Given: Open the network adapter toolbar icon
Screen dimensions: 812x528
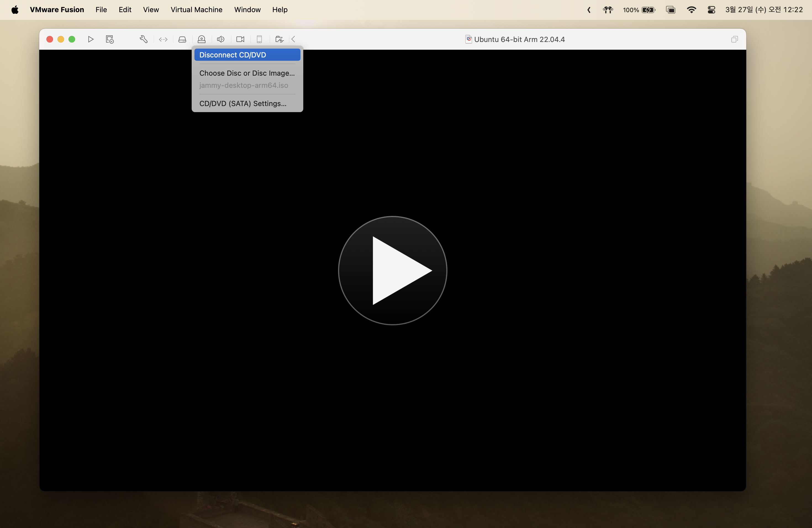Looking at the screenshot, I should coord(163,39).
